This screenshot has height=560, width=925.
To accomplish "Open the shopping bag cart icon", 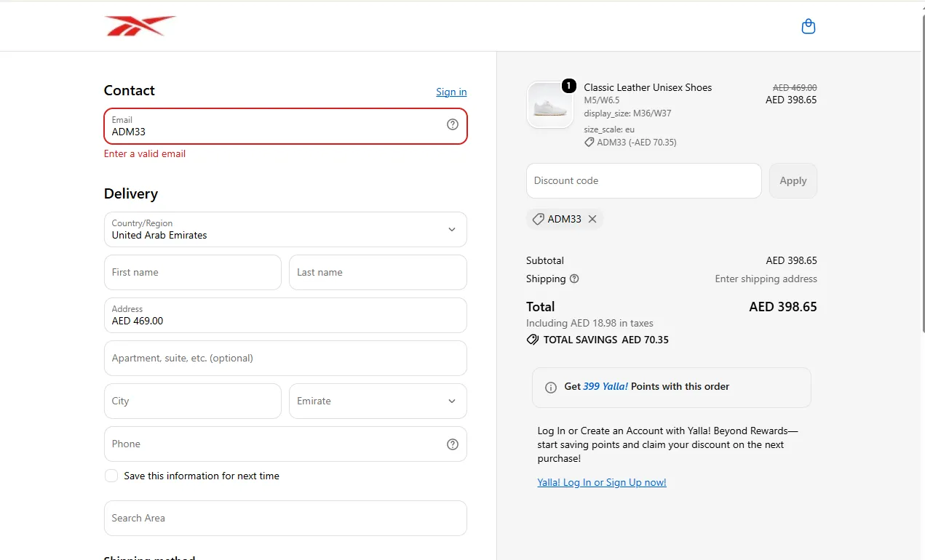I will click(x=808, y=27).
